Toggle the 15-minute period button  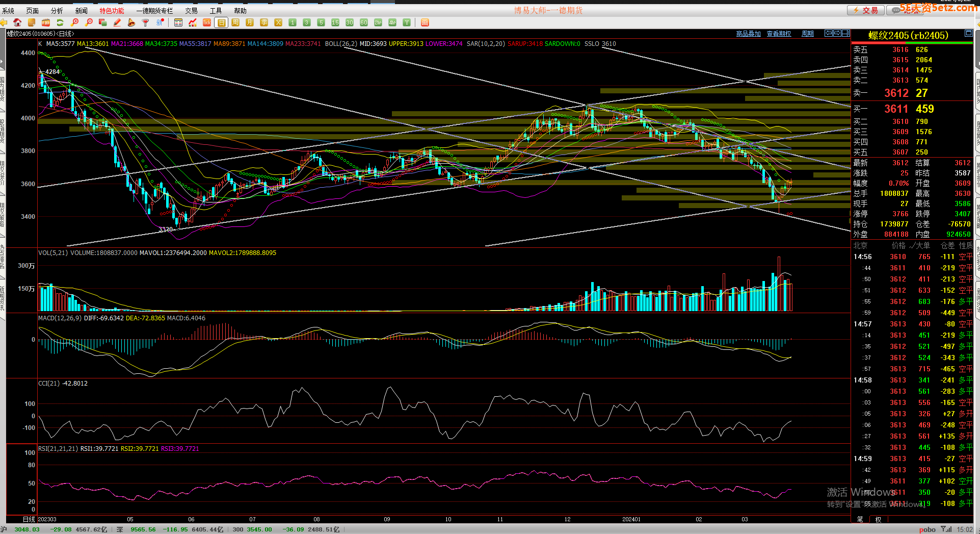pos(335,22)
